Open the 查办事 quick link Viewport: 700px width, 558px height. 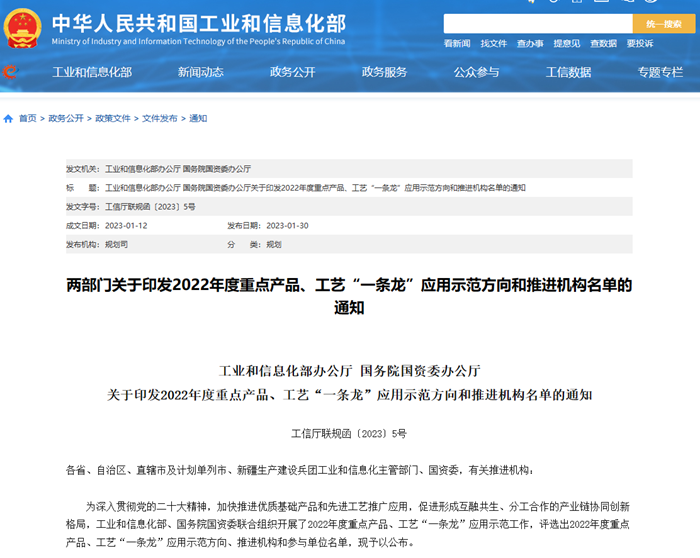(530, 44)
